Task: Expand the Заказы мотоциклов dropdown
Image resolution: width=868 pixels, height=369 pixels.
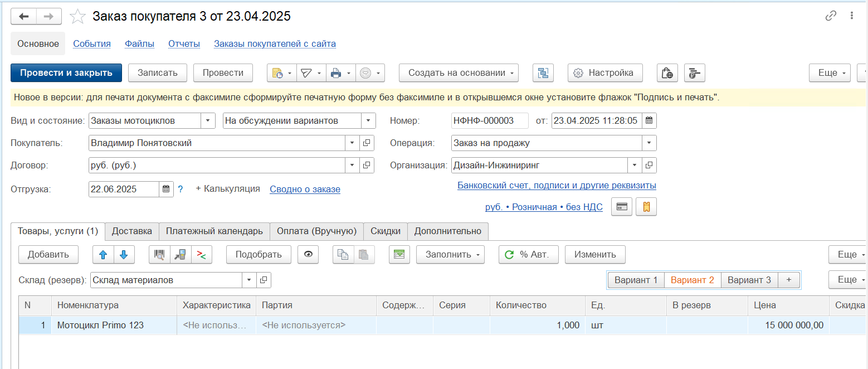Action: (208, 121)
